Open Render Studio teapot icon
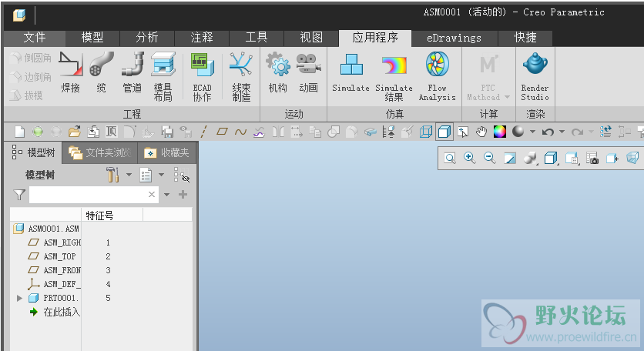 pyautogui.click(x=535, y=77)
